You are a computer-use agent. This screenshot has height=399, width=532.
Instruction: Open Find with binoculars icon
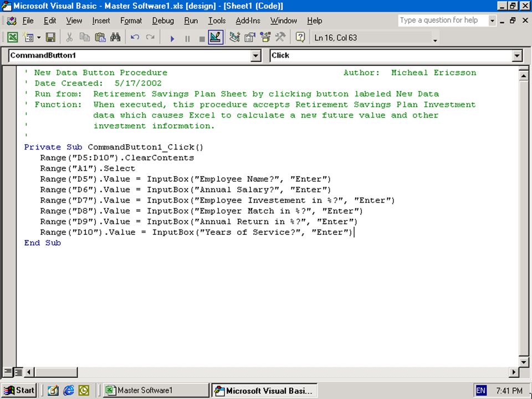coord(115,37)
